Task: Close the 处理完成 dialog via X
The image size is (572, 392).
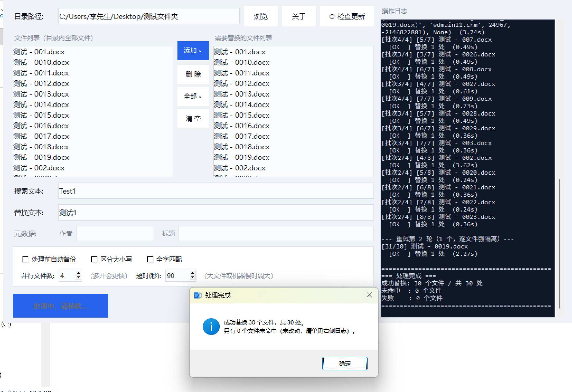Action: 369,295
